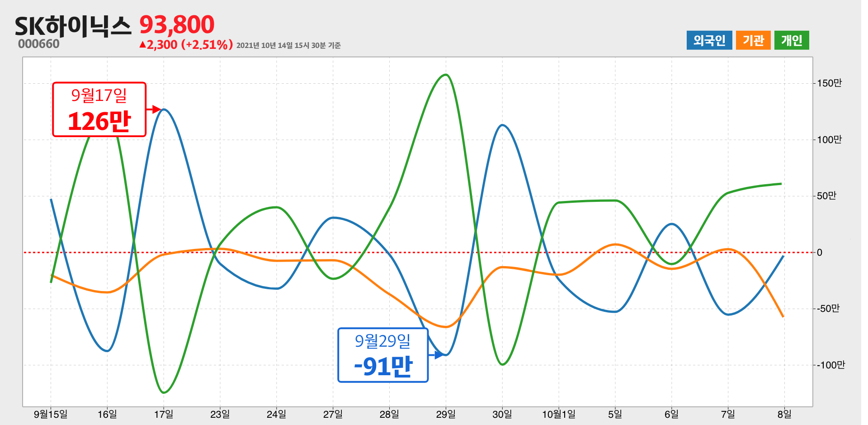The height and width of the screenshot is (425, 868).
Task: Click the green line trough at 30일
Action: pos(502,364)
